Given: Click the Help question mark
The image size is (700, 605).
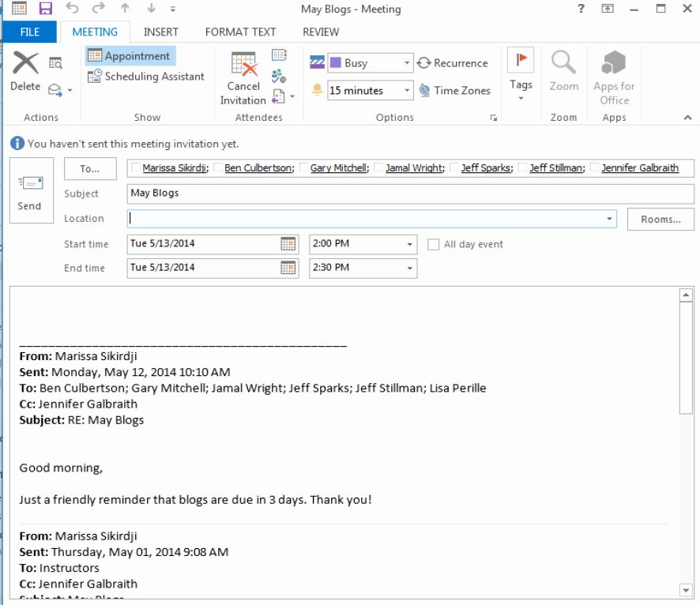Looking at the screenshot, I should coord(581,9).
